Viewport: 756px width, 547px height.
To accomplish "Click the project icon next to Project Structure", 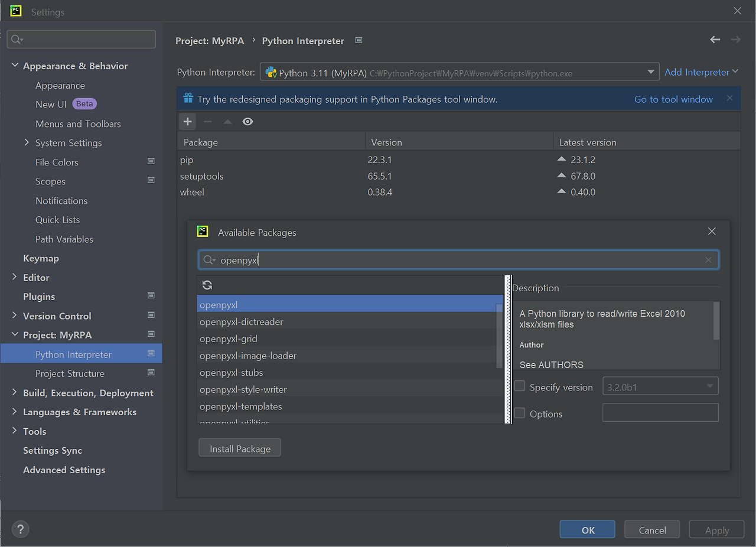I will tap(151, 372).
